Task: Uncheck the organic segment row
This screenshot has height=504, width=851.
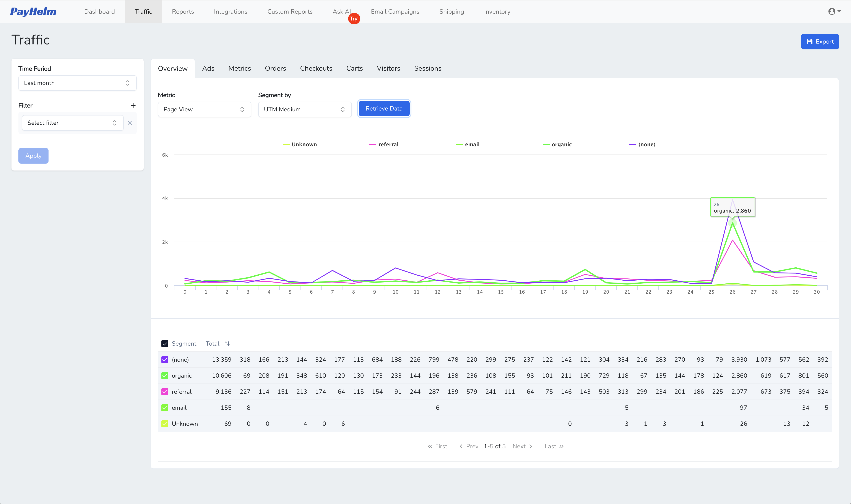Action: (x=165, y=376)
